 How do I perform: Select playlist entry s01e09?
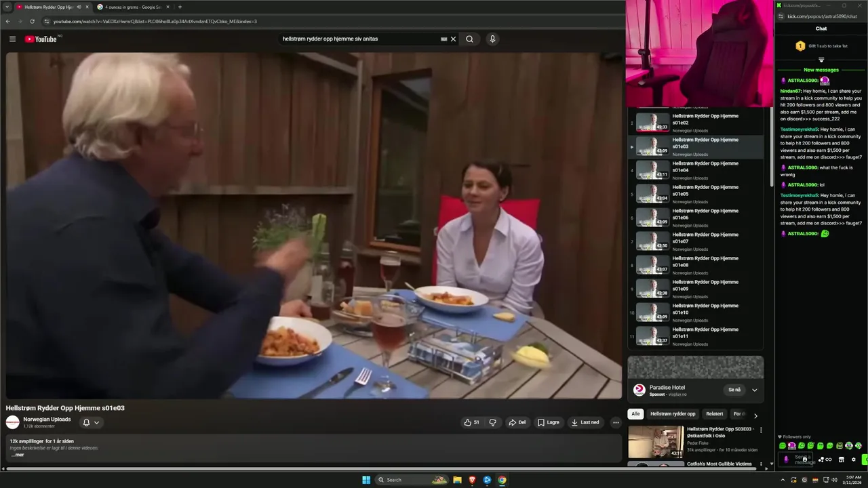[696, 289]
